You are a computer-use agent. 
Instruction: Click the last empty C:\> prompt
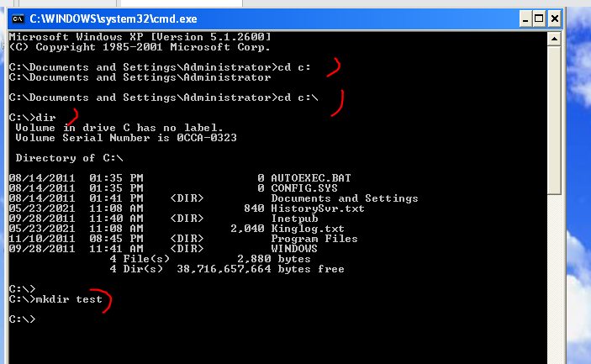coord(23,319)
